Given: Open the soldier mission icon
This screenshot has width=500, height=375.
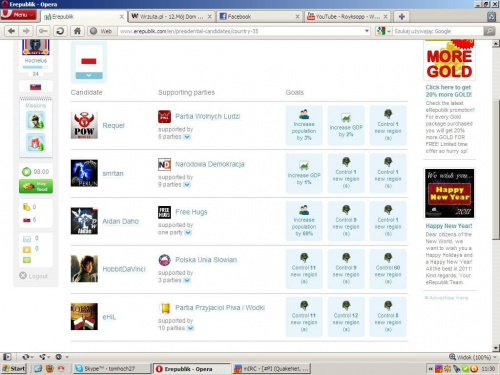Looking at the screenshot, I should (x=36, y=121).
